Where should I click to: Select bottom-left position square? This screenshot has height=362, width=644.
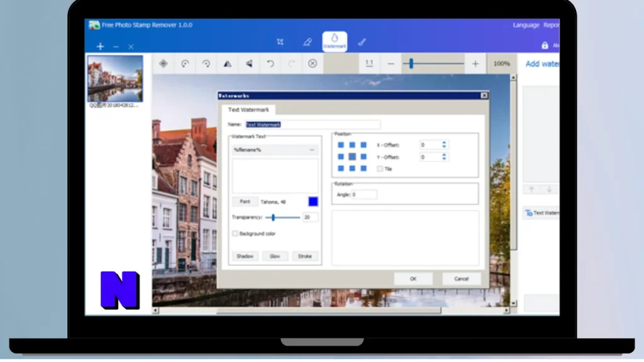340,168
